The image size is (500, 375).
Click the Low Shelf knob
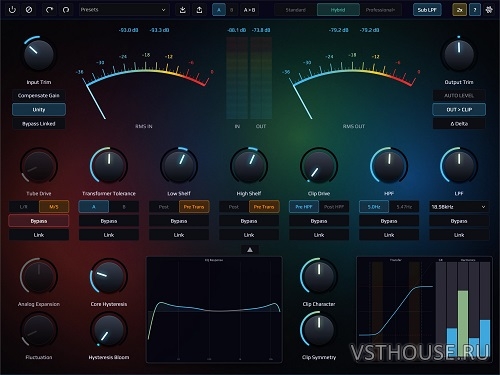coord(179,166)
